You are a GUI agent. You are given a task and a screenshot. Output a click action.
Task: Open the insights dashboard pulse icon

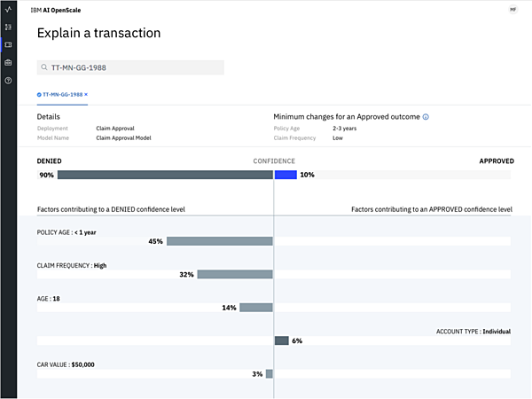pyautogui.click(x=8, y=9)
